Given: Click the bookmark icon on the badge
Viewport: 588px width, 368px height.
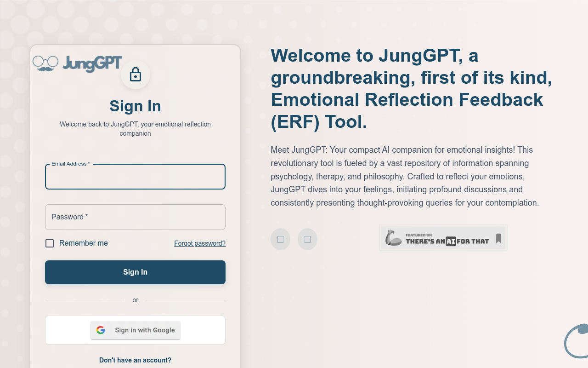Looking at the screenshot, I should click(498, 238).
